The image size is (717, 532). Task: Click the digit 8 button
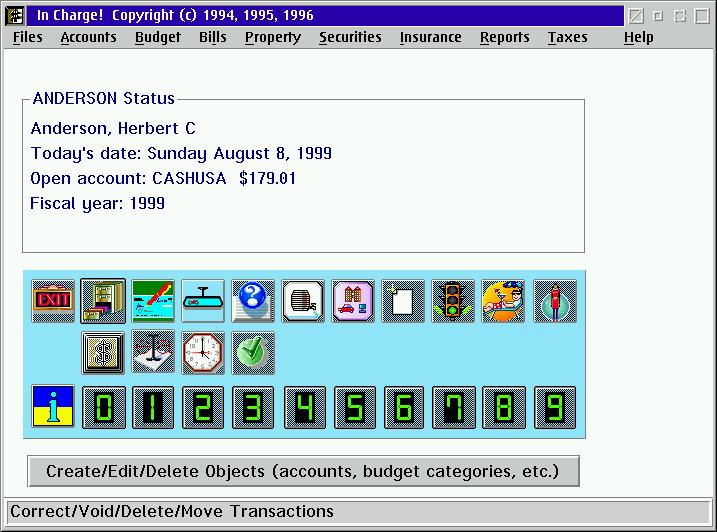point(503,407)
